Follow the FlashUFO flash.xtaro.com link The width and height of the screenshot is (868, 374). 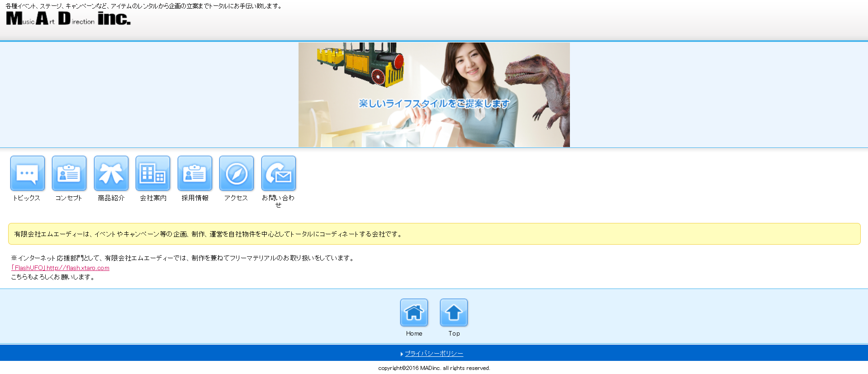60,268
